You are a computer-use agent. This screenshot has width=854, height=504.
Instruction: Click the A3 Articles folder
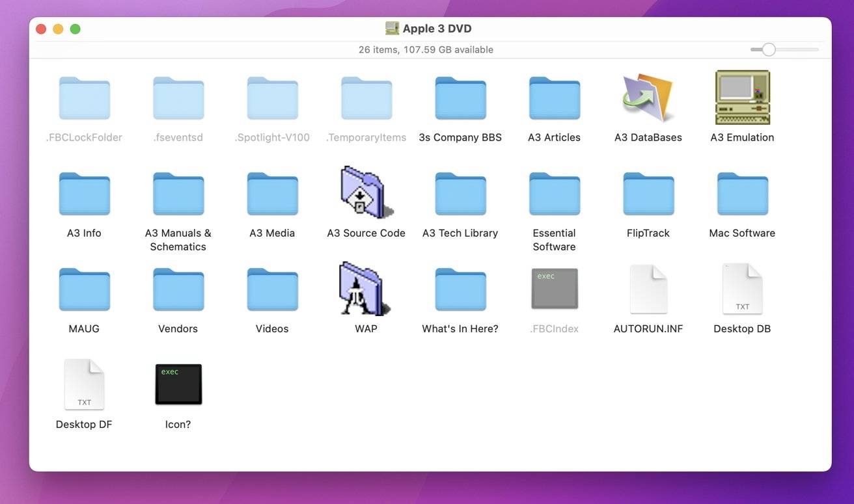point(554,98)
